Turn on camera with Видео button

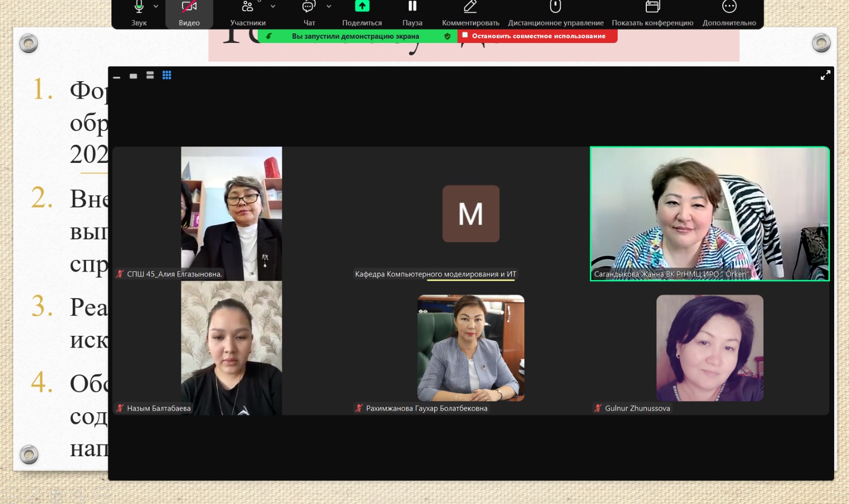click(189, 7)
